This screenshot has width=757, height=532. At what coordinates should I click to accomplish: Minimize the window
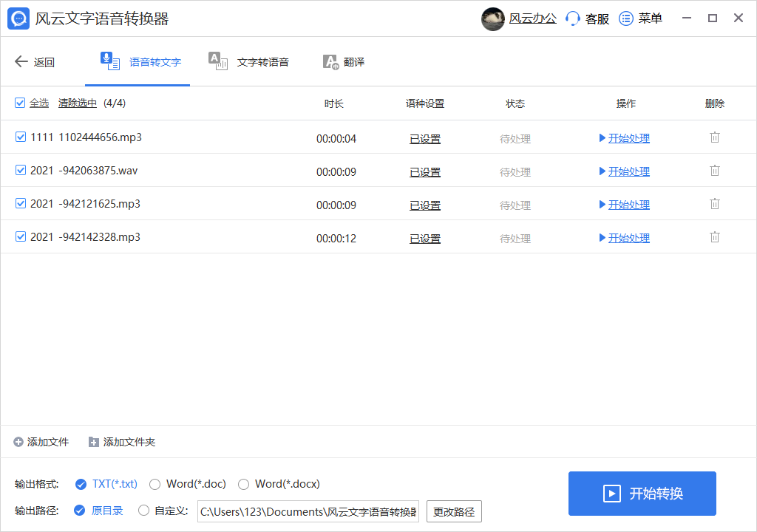(x=687, y=18)
